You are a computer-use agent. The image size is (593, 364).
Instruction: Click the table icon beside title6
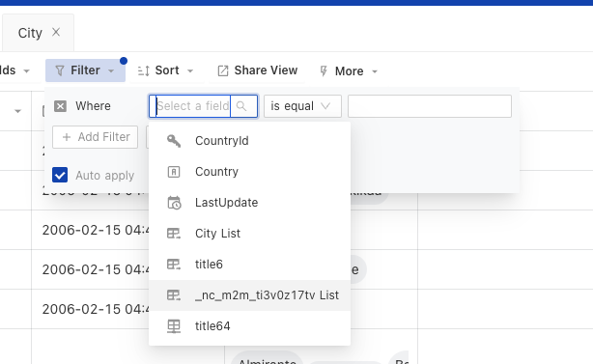pyautogui.click(x=174, y=265)
